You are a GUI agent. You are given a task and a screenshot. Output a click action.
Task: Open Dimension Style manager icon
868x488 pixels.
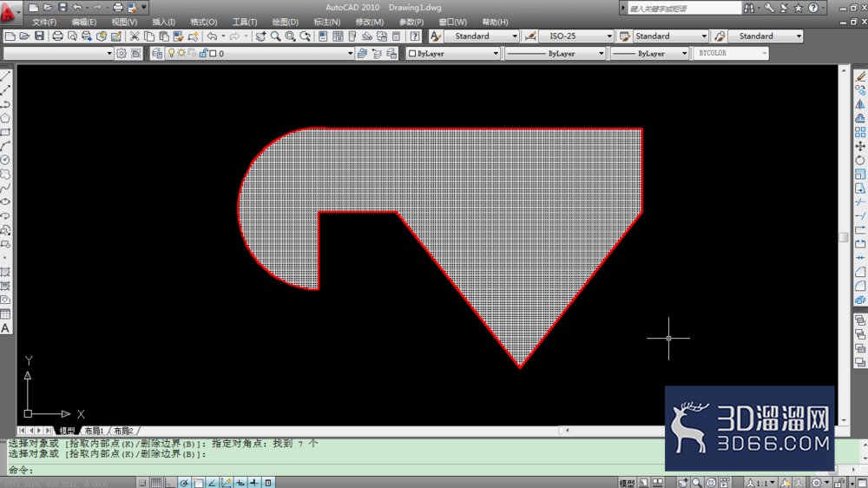click(530, 36)
